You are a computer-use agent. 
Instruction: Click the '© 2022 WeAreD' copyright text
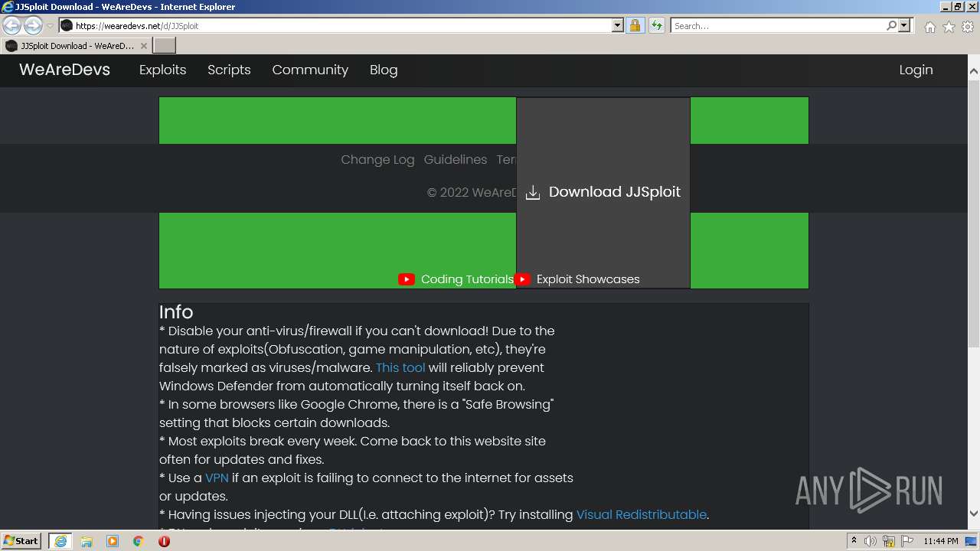472,192
